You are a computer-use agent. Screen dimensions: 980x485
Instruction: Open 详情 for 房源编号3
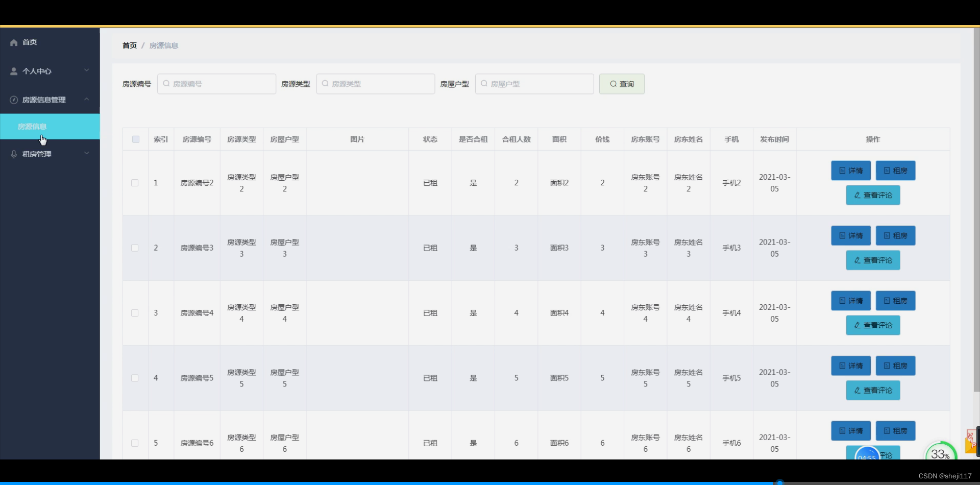[x=851, y=236]
